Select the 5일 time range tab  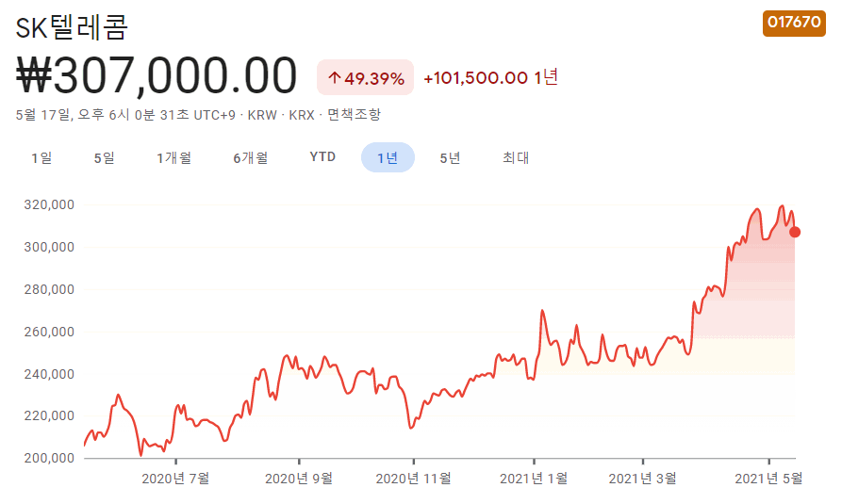104,158
